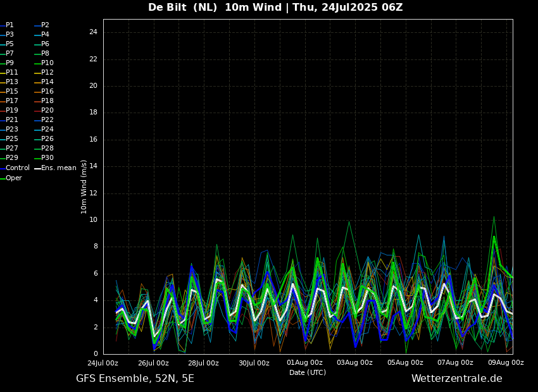Select the P30 legend label

tap(47, 158)
